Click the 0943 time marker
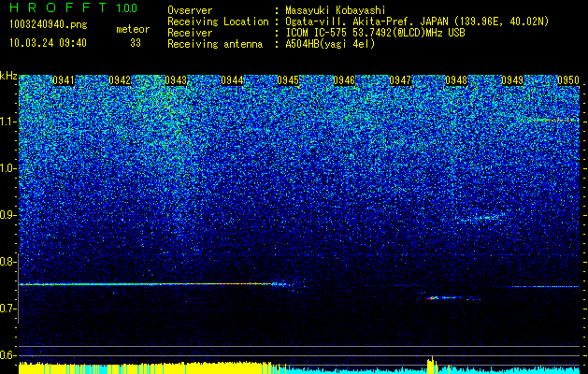 click(176, 80)
